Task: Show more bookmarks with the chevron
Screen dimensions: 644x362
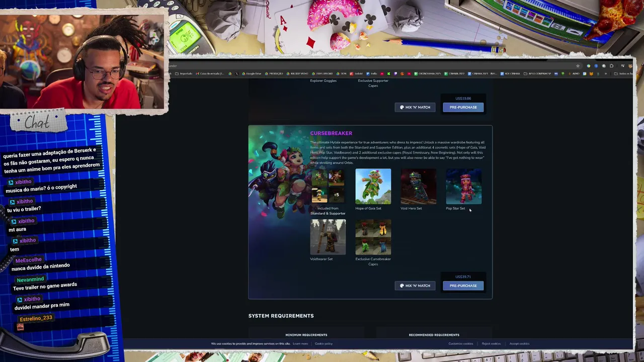Action: (606, 73)
